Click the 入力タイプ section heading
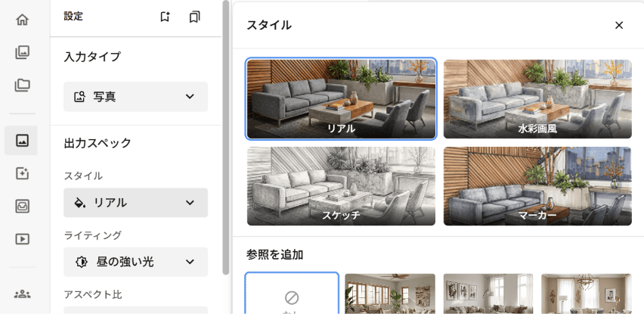This screenshot has width=644, height=314. coord(92,56)
